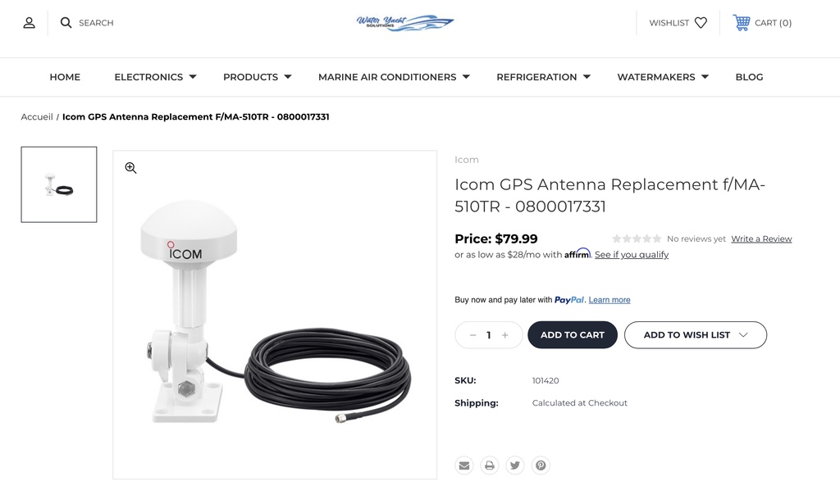
Task: Open the user account icon
Action: pos(29,22)
